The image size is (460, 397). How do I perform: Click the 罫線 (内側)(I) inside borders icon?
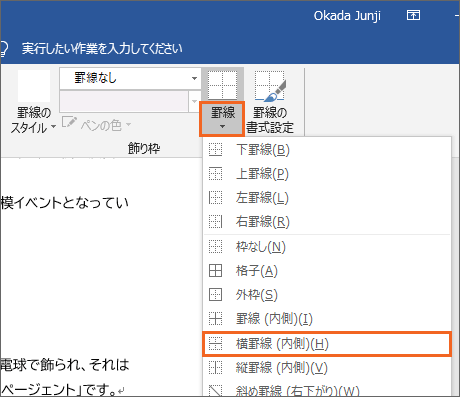(x=215, y=319)
